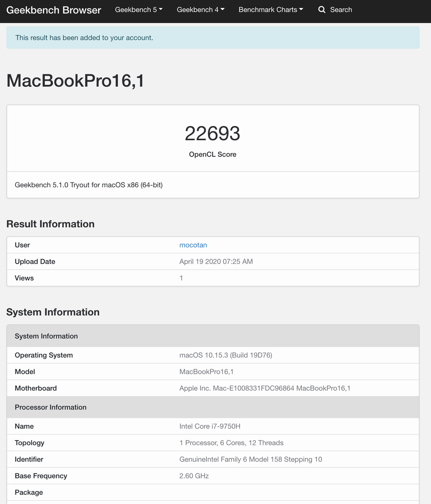Screen dimensions: 431x504
Task: Click the Search magnifier icon
Action: click(x=322, y=10)
